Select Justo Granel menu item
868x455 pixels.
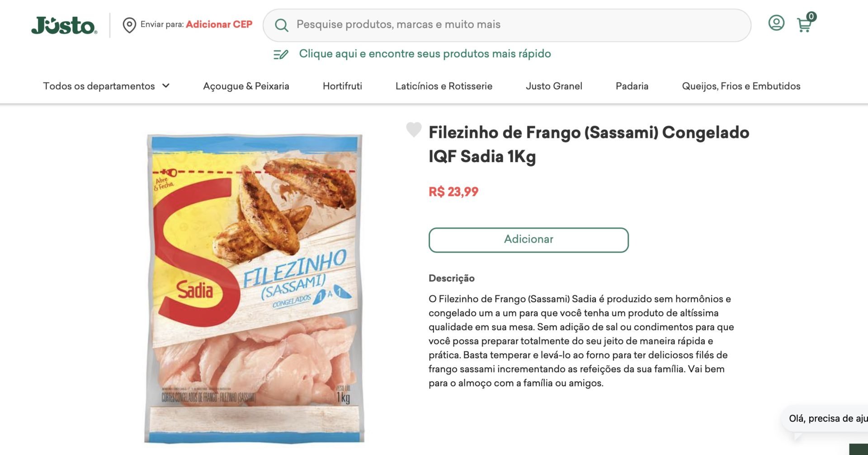coord(554,86)
